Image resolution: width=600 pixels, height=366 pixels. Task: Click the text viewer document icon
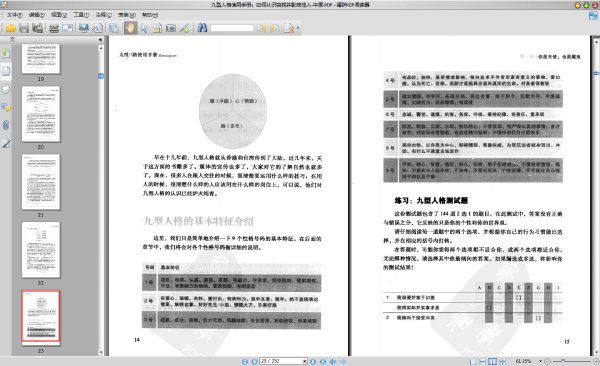tap(157, 28)
